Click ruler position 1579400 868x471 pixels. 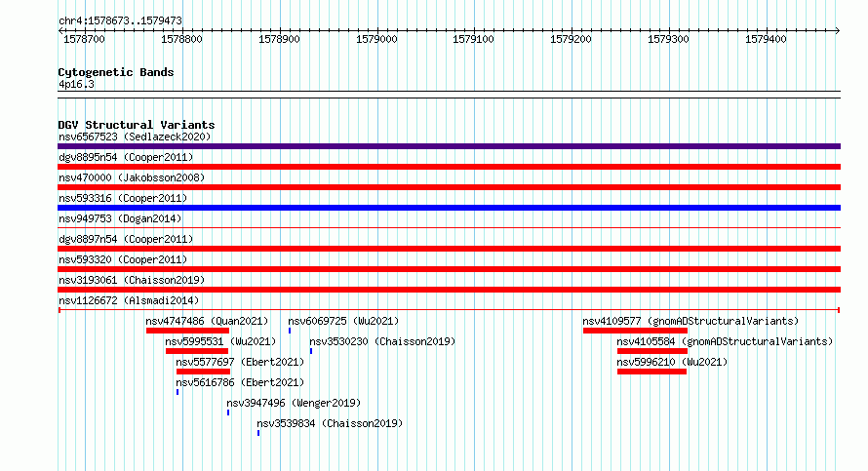[766, 39]
